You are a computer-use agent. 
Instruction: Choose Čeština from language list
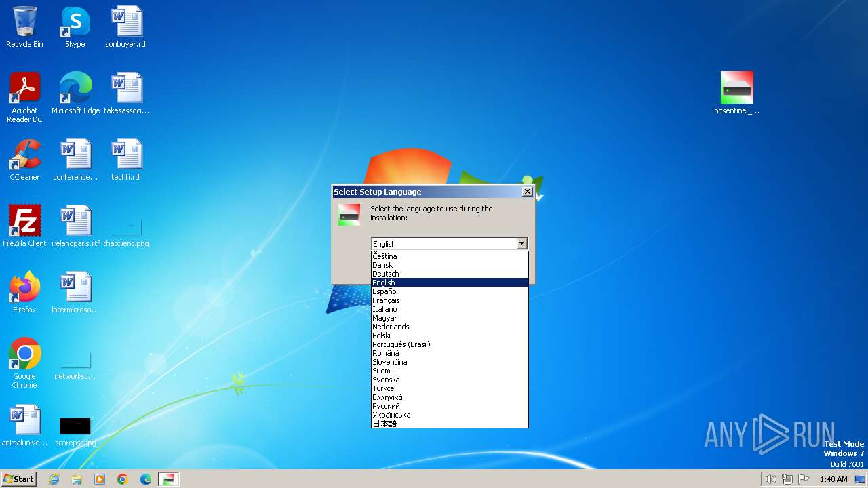450,256
